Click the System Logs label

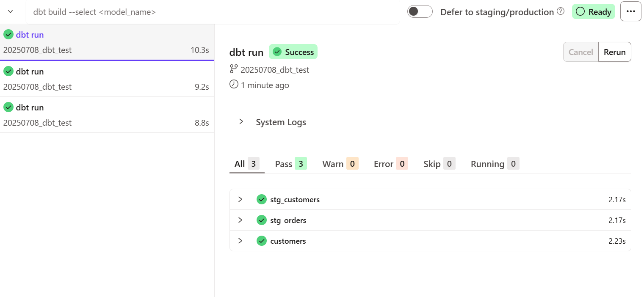(281, 122)
